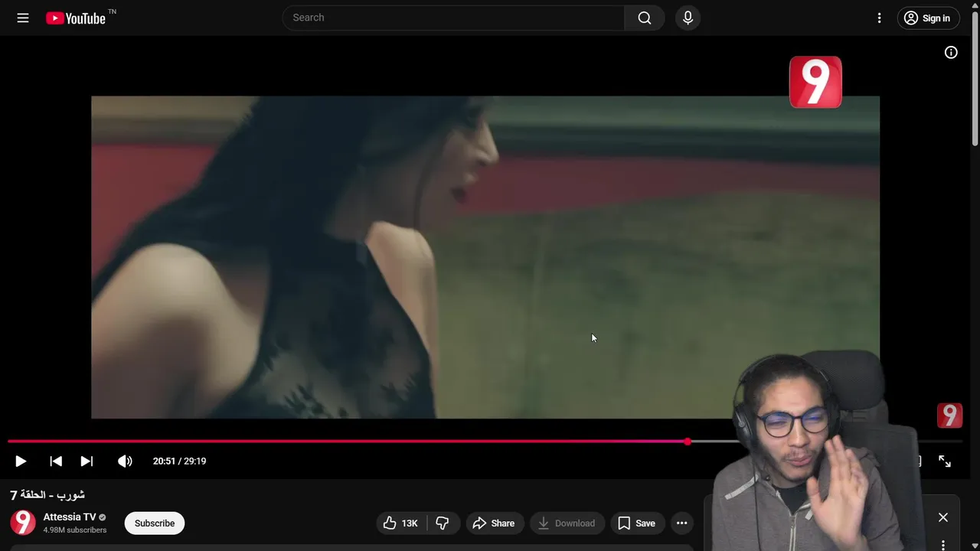
Task: Open more actions ellipsis menu
Action: [x=681, y=523]
